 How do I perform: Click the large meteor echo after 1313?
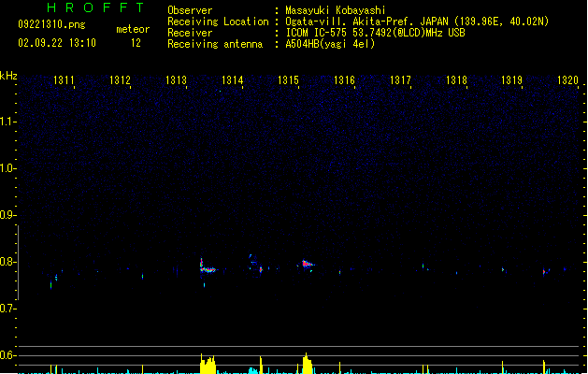coord(208,266)
